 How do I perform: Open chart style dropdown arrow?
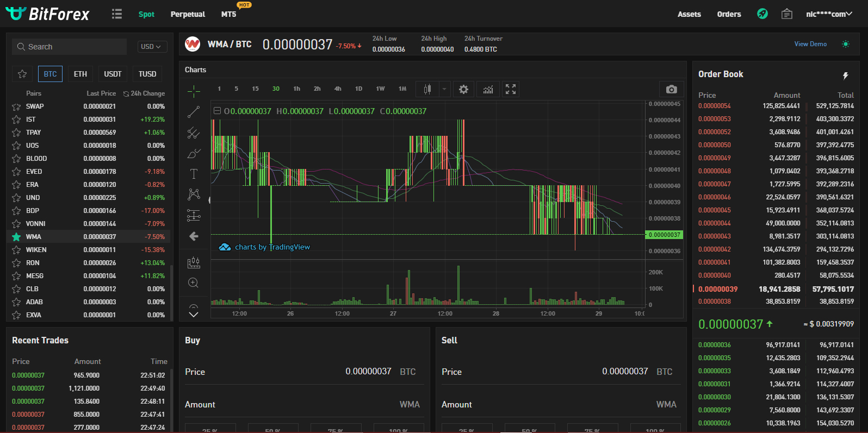click(x=444, y=89)
